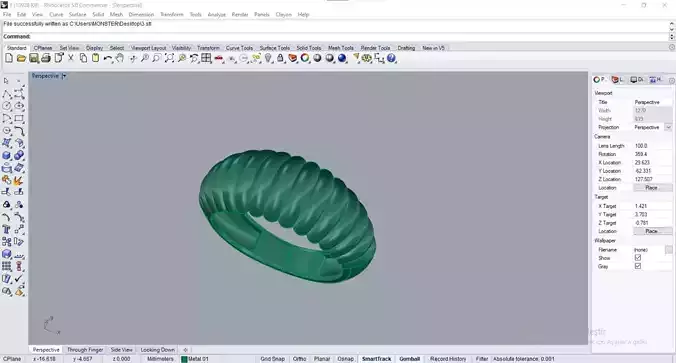Viewport: 676px width, 363px height.
Task: Open the Layers panel tab
Action: point(618,79)
